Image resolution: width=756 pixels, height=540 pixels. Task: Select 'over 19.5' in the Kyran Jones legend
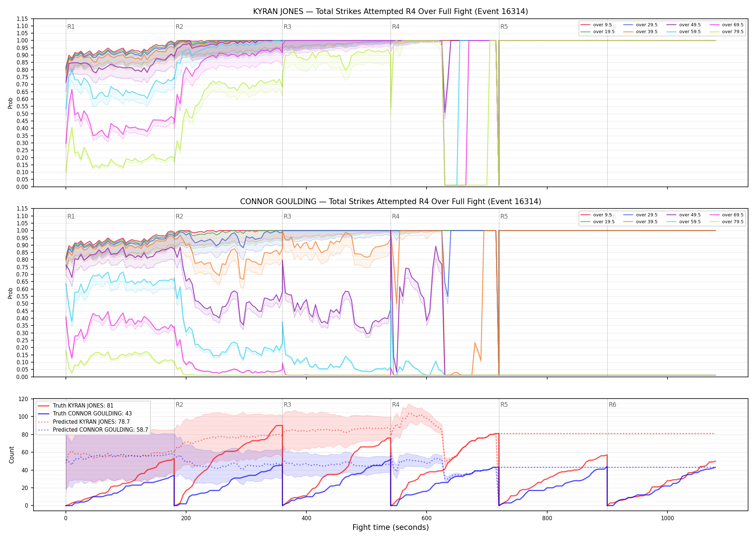pos(598,32)
